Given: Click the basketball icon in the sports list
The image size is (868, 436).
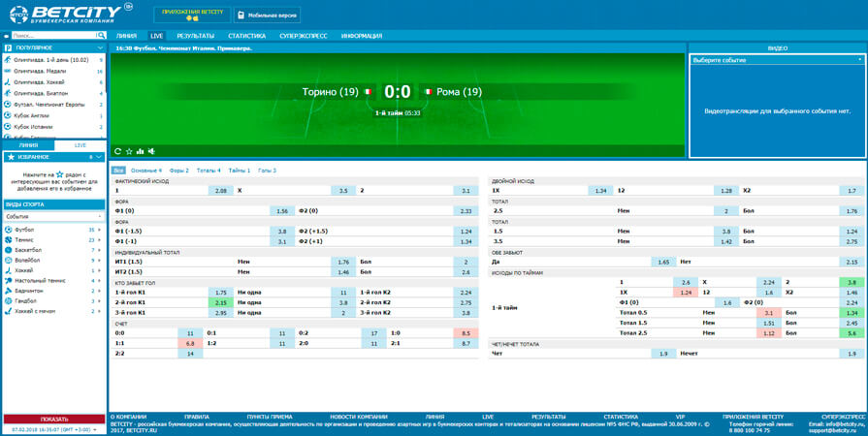Looking at the screenshot, I should pyautogui.click(x=9, y=250).
